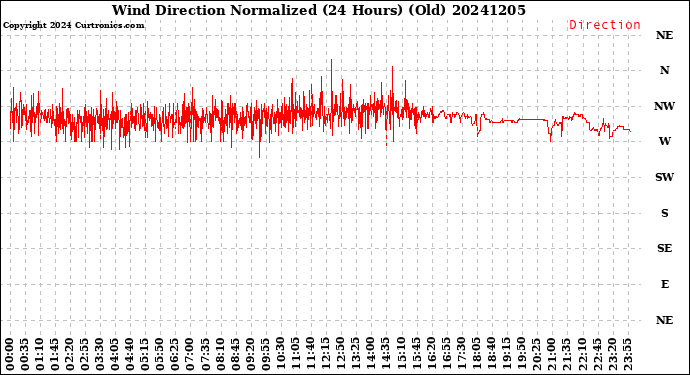Click the 19:50 time label
Image resolution: width=690 pixels, height=375 pixels.
click(x=521, y=354)
